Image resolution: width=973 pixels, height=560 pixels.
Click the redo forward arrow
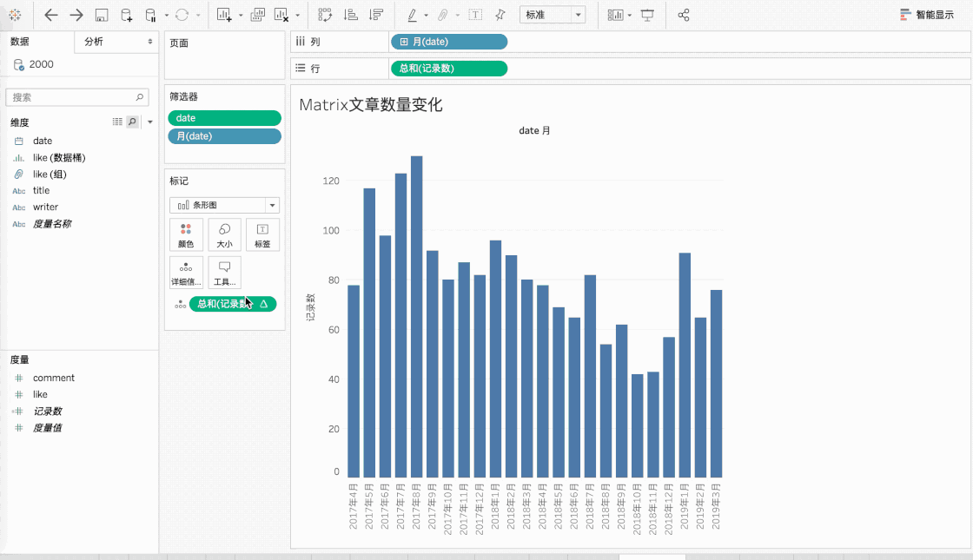point(76,15)
